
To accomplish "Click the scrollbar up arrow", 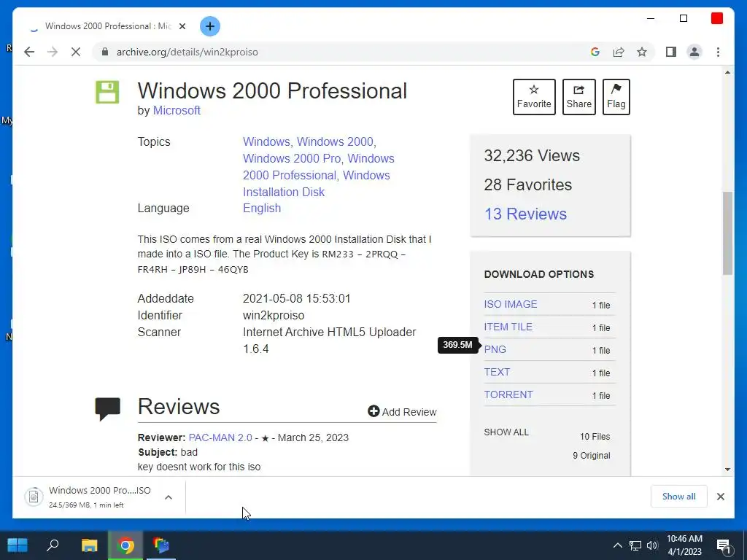I will click(x=727, y=72).
